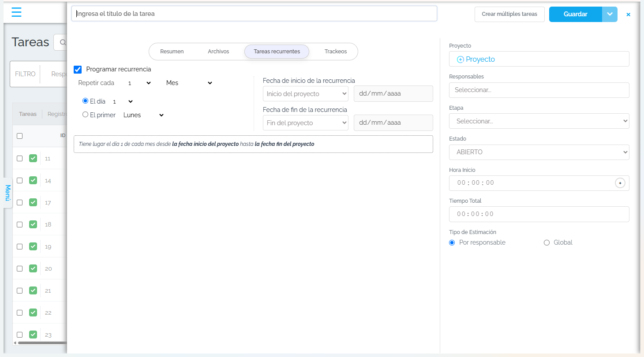This screenshot has height=357, width=644.
Task: Tick the row checkbox for task 20
Action: [x=19, y=268]
